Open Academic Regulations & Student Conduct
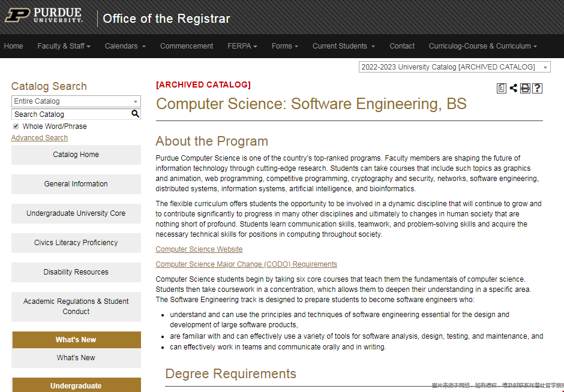The image size is (564, 392). 76,307
